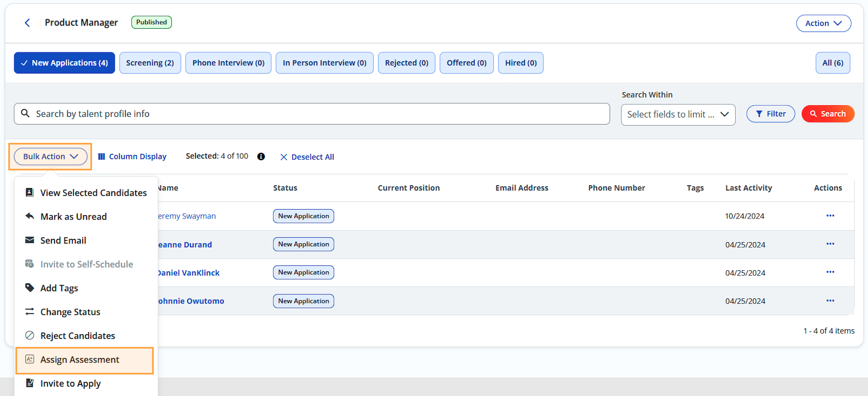Click the Column Display icon
Image resolution: width=868 pixels, height=396 pixels.
tap(101, 157)
